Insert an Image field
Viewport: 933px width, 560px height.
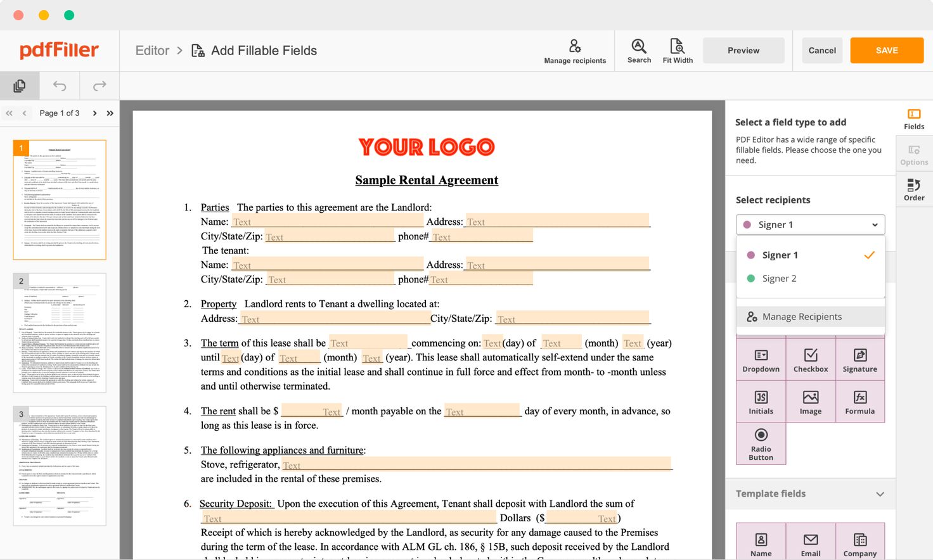click(x=810, y=402)
